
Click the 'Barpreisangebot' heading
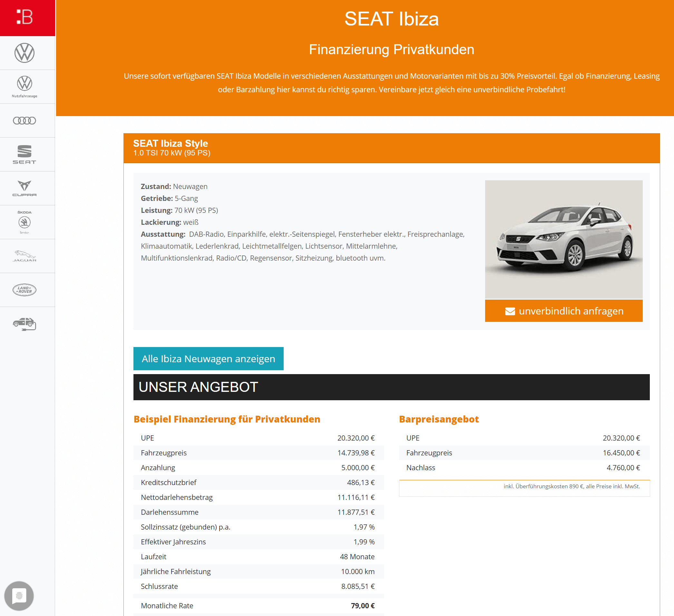tap(439, 419)
